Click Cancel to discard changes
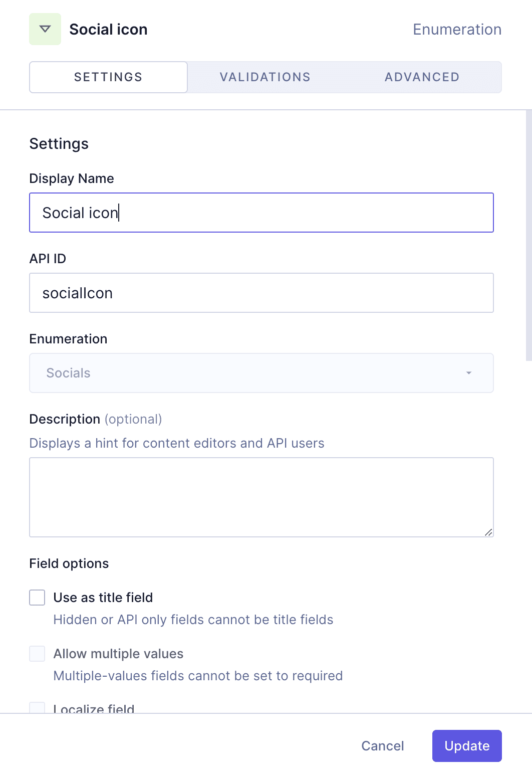 382,746
